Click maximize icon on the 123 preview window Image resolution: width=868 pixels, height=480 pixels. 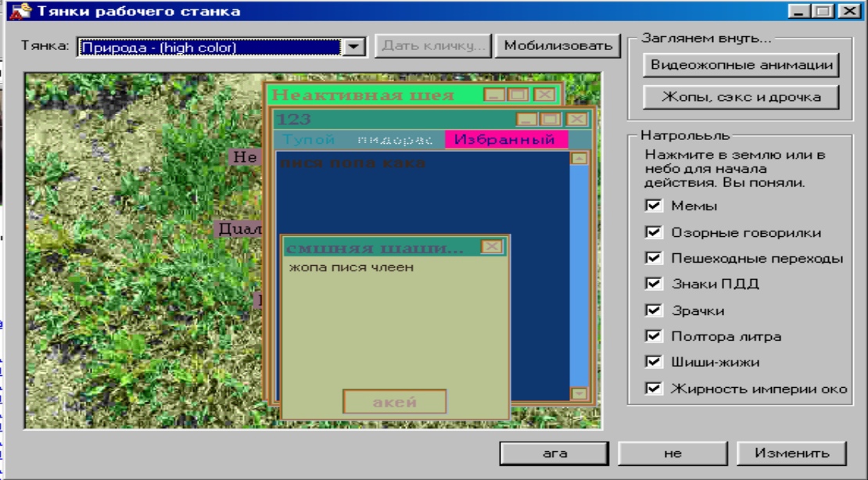click(551, 119)
